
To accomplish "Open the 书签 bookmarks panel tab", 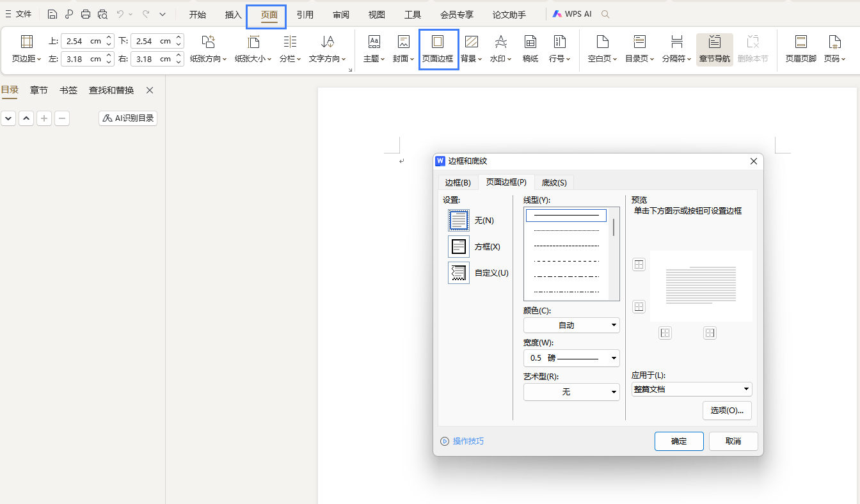I will coord(68,90).
